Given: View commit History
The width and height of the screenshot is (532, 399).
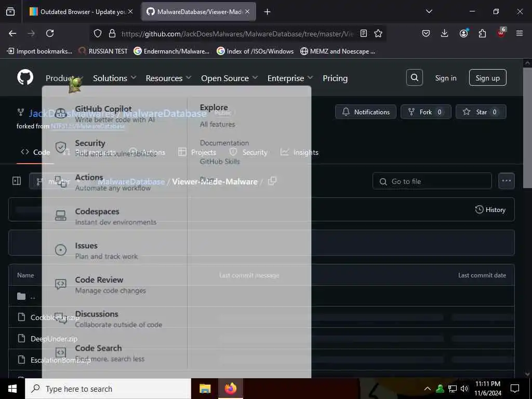Looking at the screenshot, I should (x=490, y=210).
